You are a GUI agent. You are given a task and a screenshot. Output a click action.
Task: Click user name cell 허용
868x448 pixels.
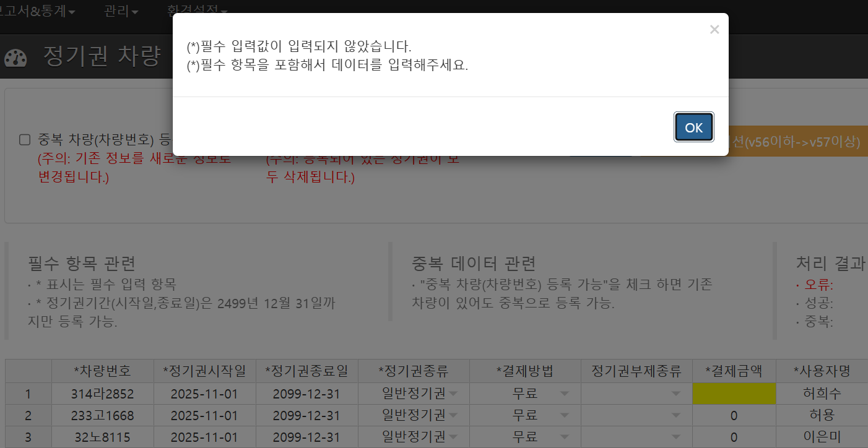coord(822,415)
